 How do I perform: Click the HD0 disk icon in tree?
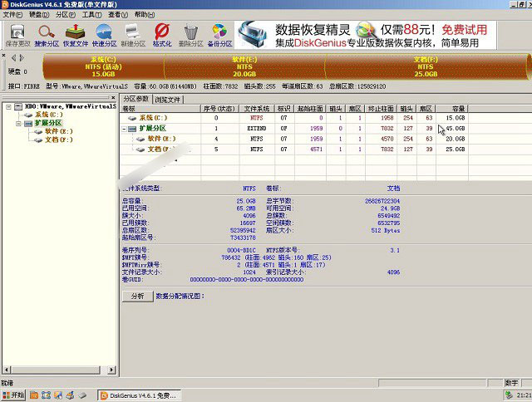click(18, 106)
